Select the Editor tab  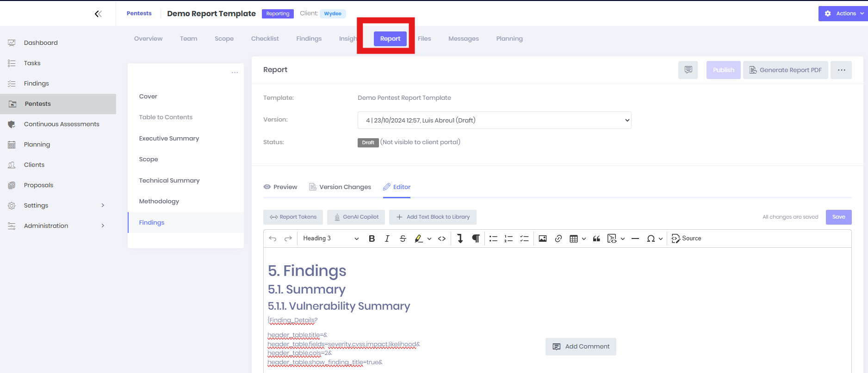click(x=397, y=187)
